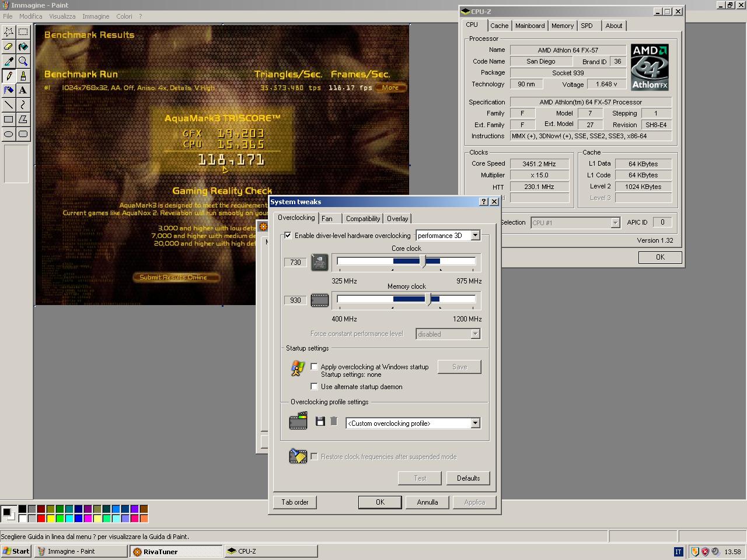This screenshot has width=747, height=560.
Task: Click the trash can delete profile icon
Action: [x=334, y=421]
